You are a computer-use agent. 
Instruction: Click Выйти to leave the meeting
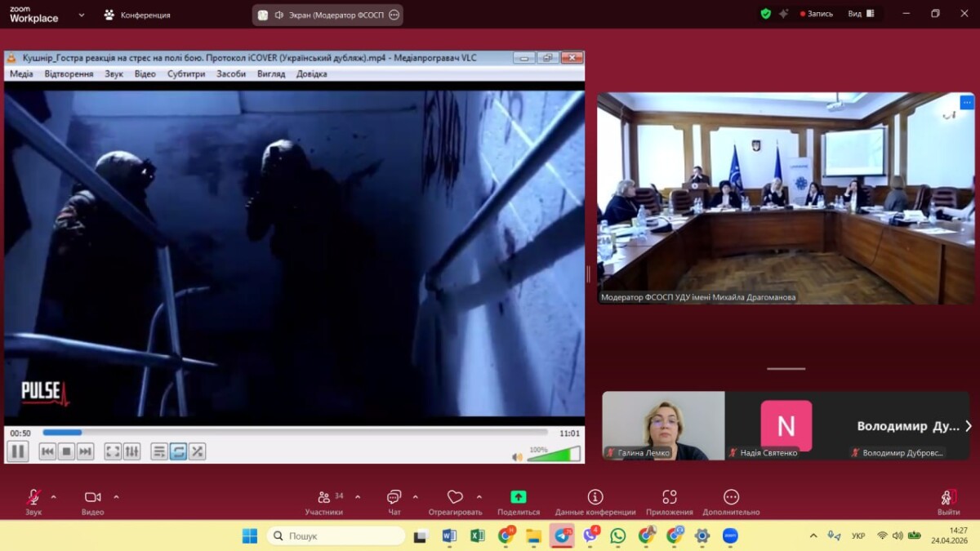(x=948, y=501)
